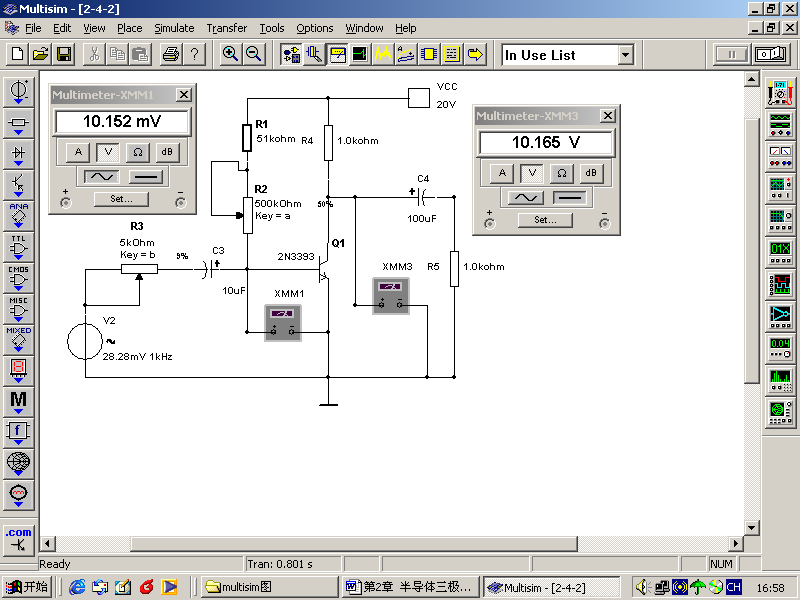Launch Internet Explorer from quick launch
The height and width of the screenshot is (600, 800).
click(x=77, y=587)
